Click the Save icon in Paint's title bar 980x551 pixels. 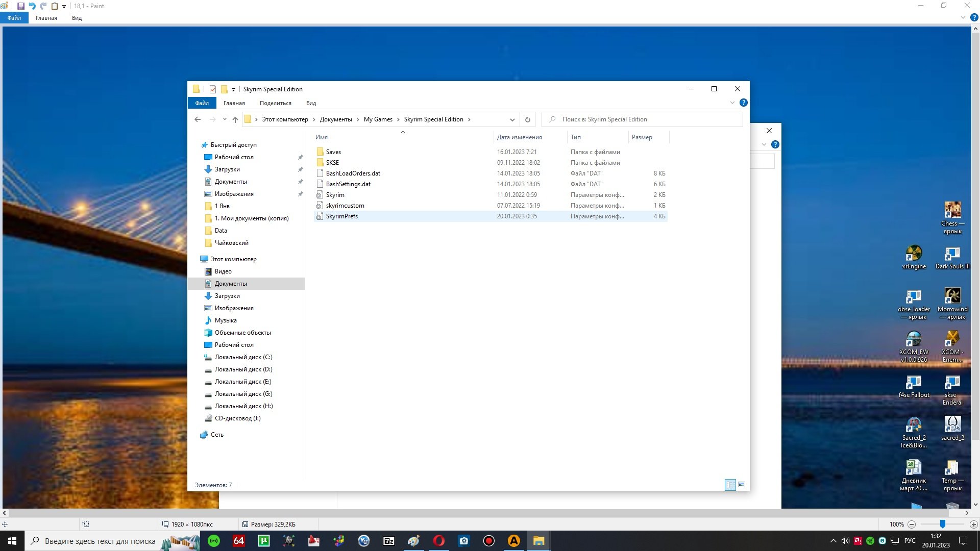pos(21,6)
